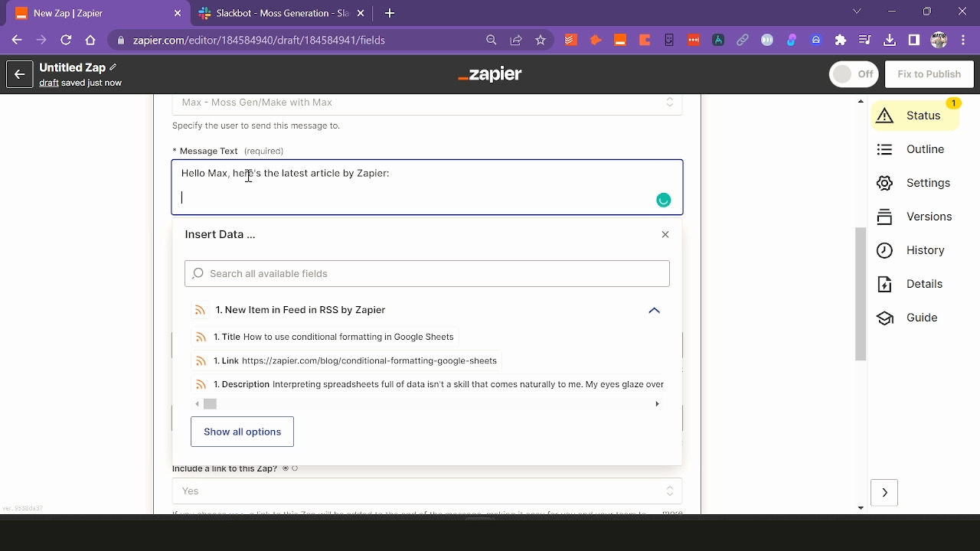
Task: Click the Fix to Publish button
Action: click(x=929, y=74)
